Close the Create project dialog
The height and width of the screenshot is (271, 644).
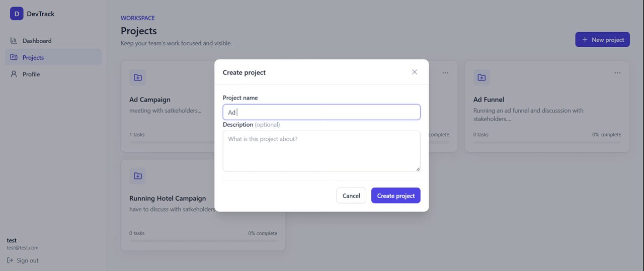415,72
